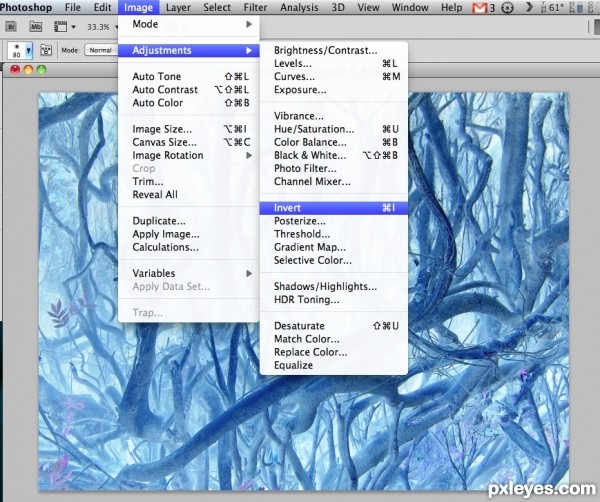Choose Desaturate from Adjustments
The width and height of the screenshot is (600, 502).
pos(334,326)
